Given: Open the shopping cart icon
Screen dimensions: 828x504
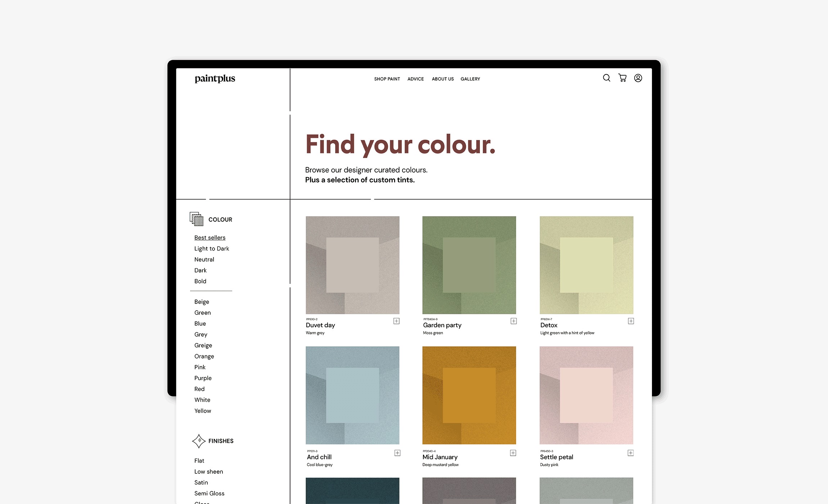Looking at the screenshot, I should (622, 78).
